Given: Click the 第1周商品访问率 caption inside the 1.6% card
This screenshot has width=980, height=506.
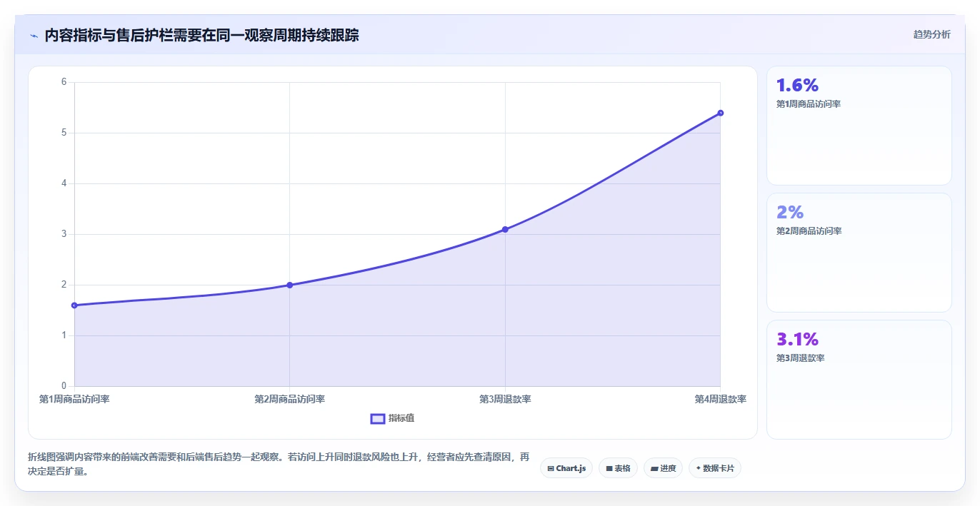Looking at the screenshot, I should click(x=809, y=104).
